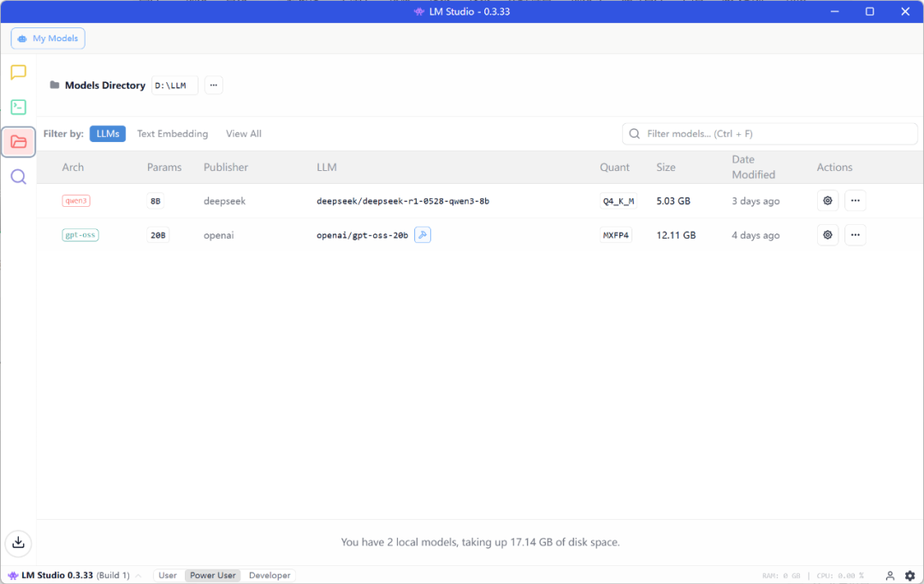Filter by Text Embedding

172,133
